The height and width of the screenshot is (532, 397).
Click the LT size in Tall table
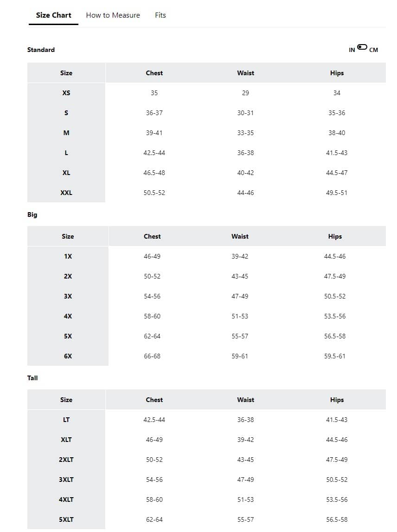coord(66,420)
